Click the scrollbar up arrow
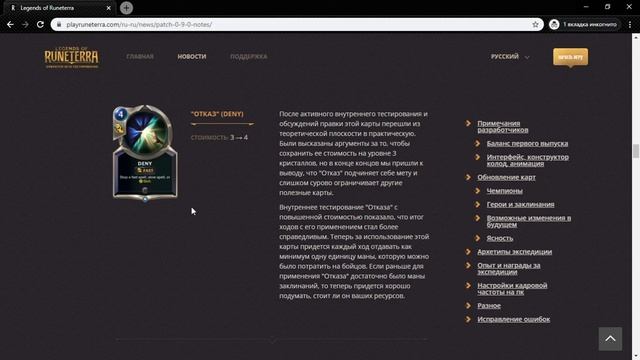This screenshot has width=640, height=360. (x=636, y=37)
